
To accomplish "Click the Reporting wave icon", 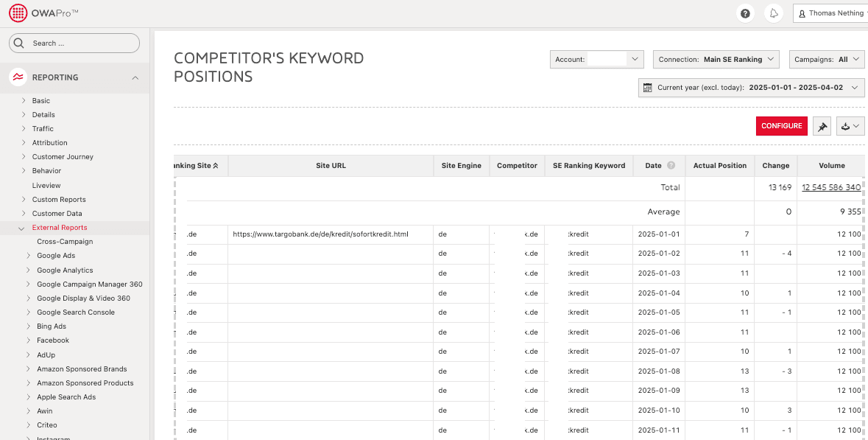I will [x=18, y=77].
